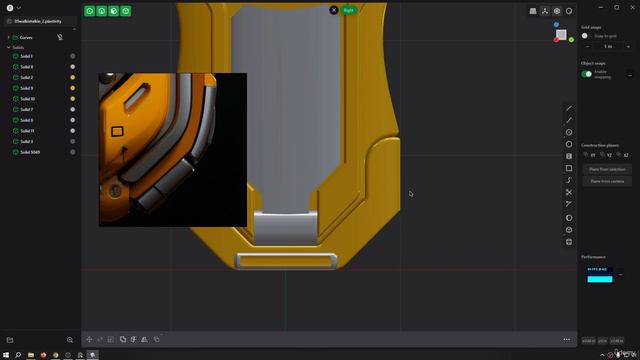Increase grid snap size with plus
The width and height of the screenshot is (640, 360).
(628, 47)
